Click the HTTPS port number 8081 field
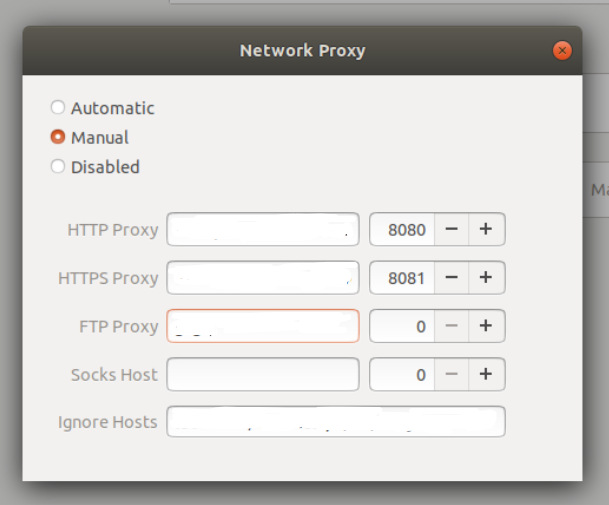Image resolution: width=609 pixels, height=505 pixels. pyautogui.click(x=402, y=278)
